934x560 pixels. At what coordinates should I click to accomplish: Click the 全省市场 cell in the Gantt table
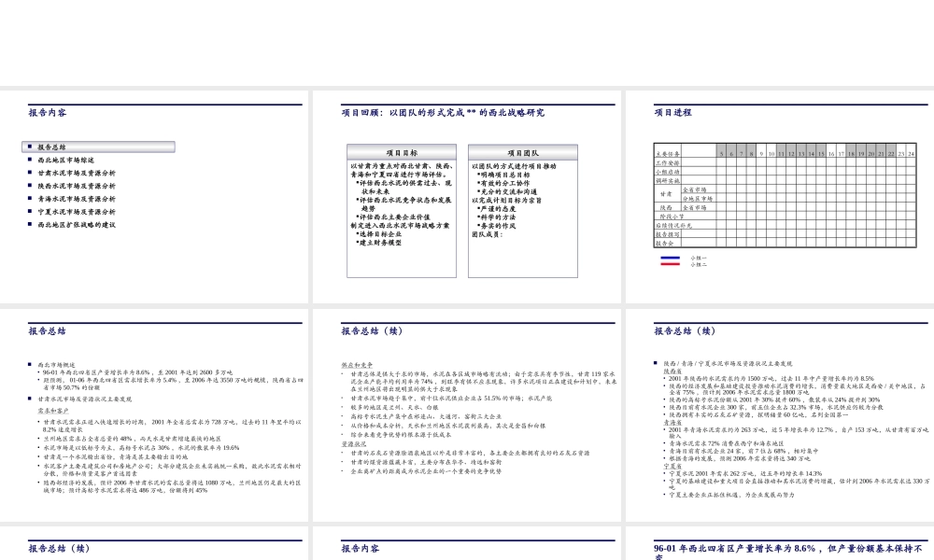[x=697, y=188]
